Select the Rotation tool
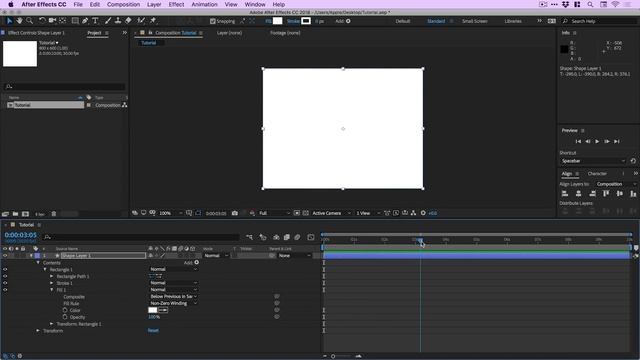640x360 pixels. (42, 21)
